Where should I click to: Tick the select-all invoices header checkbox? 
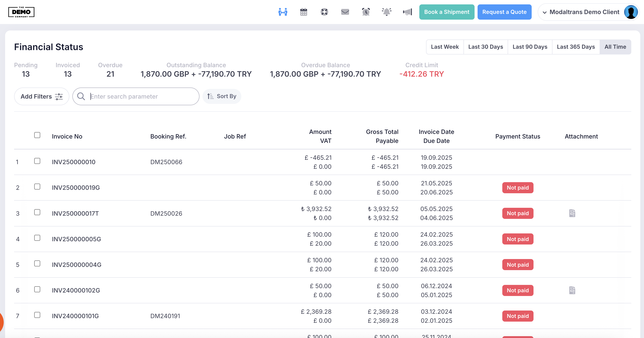(37, 135)
